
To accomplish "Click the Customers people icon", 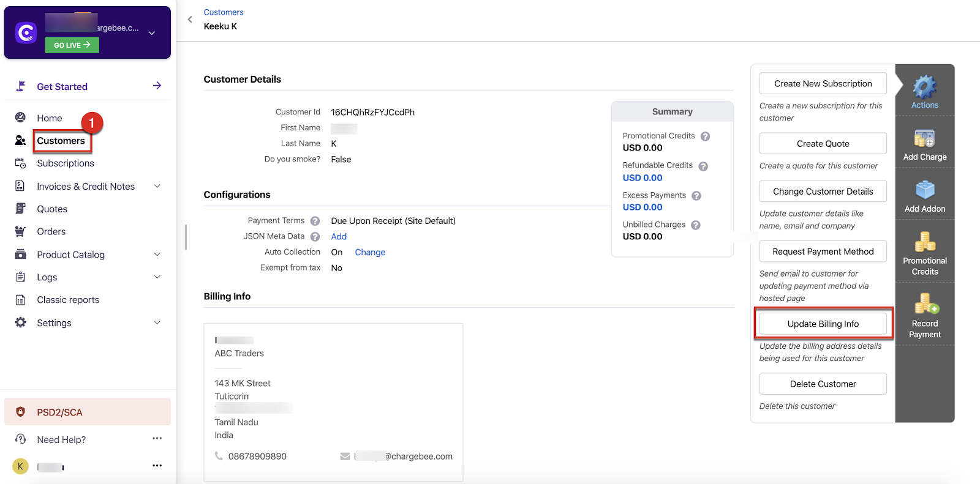I will tap(20, 141).
